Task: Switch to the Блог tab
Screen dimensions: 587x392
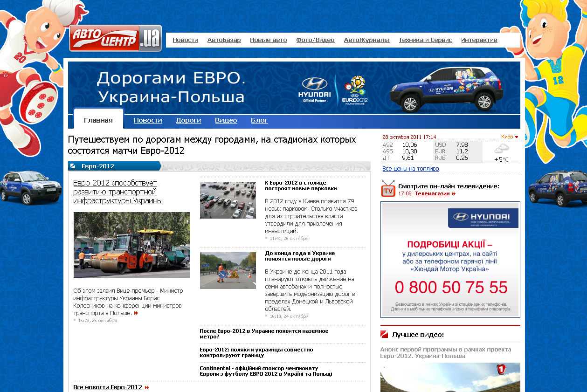Action: 259,120
